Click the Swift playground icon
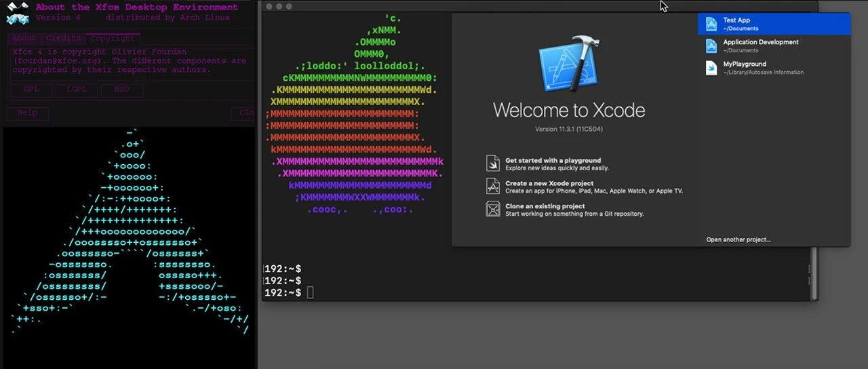Image resolution: width=868 pixels, height=369 pixels. click(x=493, y=163)
